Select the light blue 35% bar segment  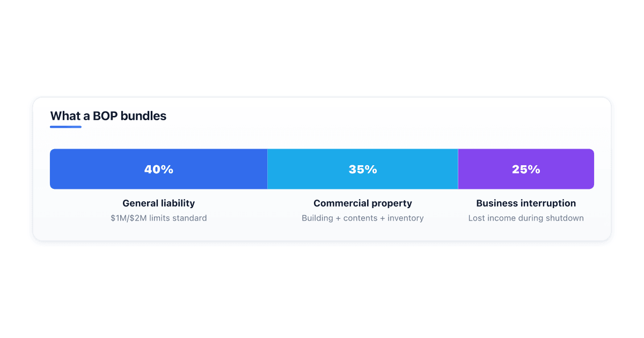(x=363, y=169)
